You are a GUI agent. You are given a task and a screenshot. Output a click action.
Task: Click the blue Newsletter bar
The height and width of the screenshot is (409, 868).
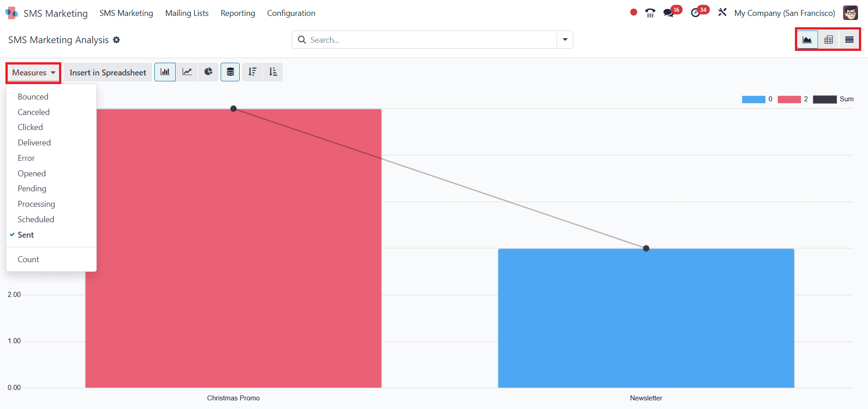[x=646, y=318]
